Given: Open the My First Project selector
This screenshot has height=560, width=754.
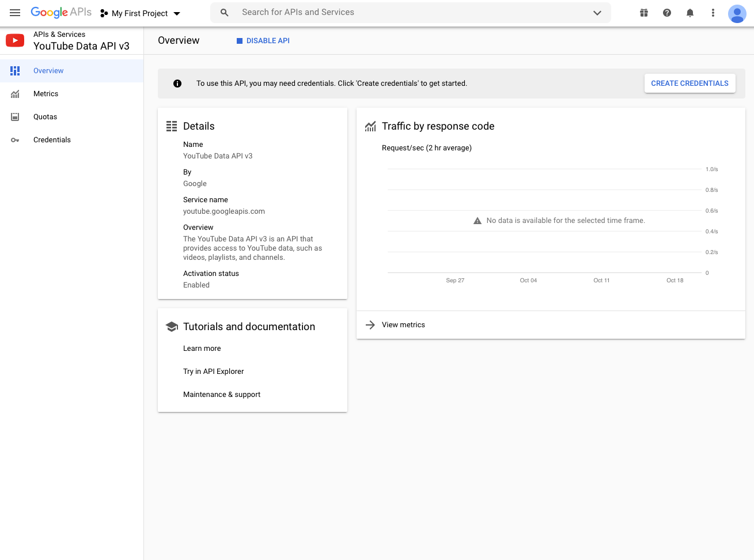Looking at the screenshot, I should click(x=141, y=13).
